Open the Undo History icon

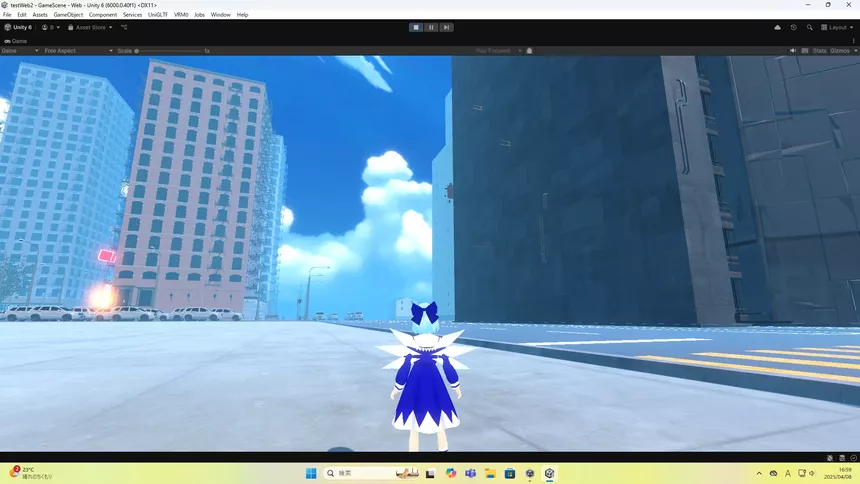pos(793,27)
